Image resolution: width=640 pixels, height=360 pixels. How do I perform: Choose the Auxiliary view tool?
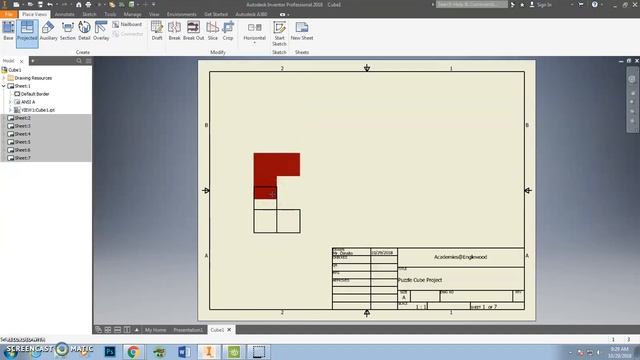click(49, 31)
